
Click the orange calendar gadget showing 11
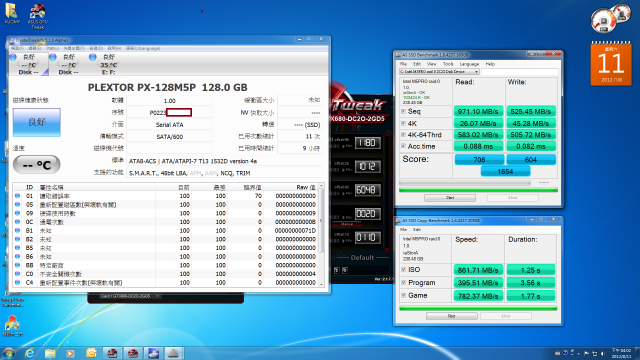coord(611,63)
